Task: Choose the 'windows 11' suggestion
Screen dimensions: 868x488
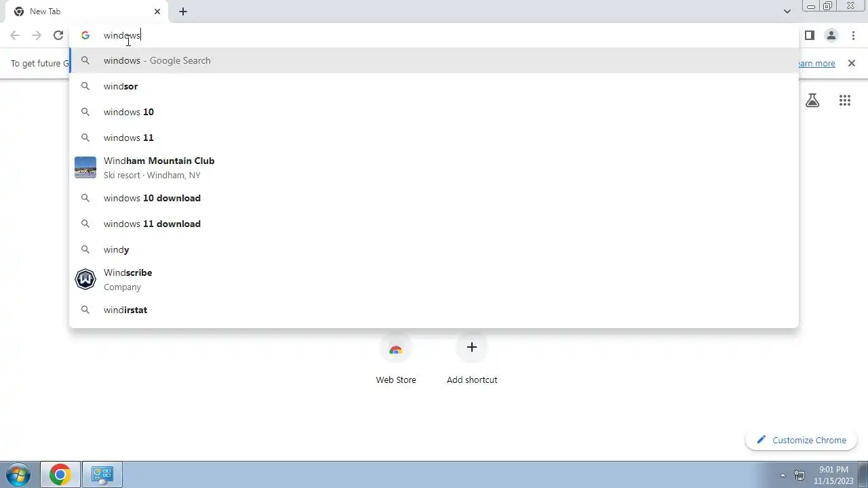Action: click(x=434, y=138)
